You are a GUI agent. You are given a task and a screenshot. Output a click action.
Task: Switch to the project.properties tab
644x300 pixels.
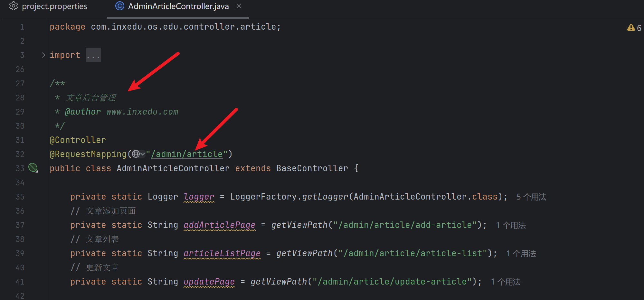(54, 6)
